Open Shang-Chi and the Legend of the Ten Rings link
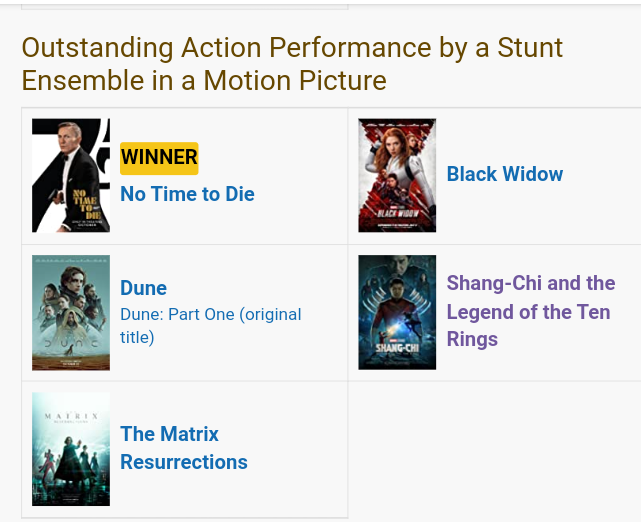 (x=530, y=311)
